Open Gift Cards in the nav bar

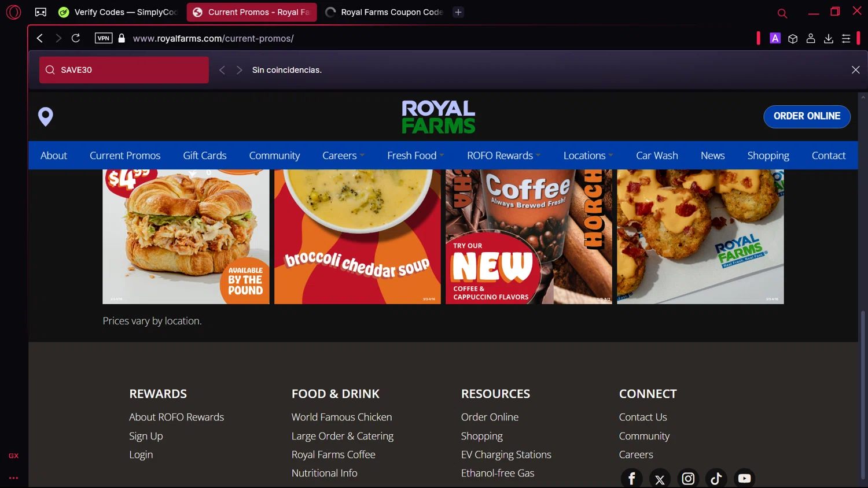point(205,156)
